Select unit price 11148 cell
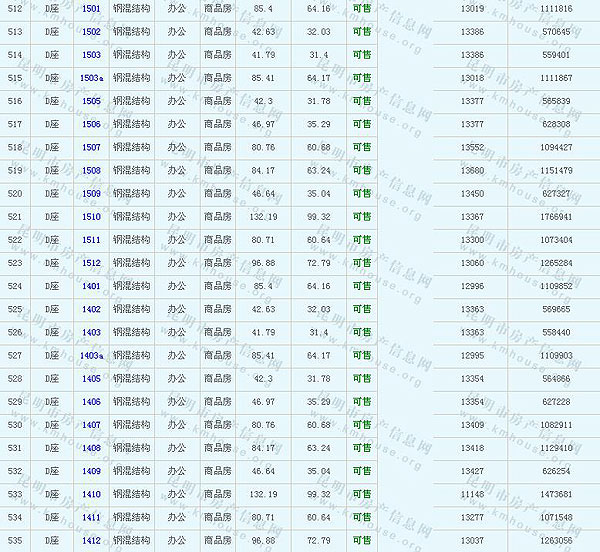Image resolution: width=600 pixels, height=552 pixels. (472, 494)
